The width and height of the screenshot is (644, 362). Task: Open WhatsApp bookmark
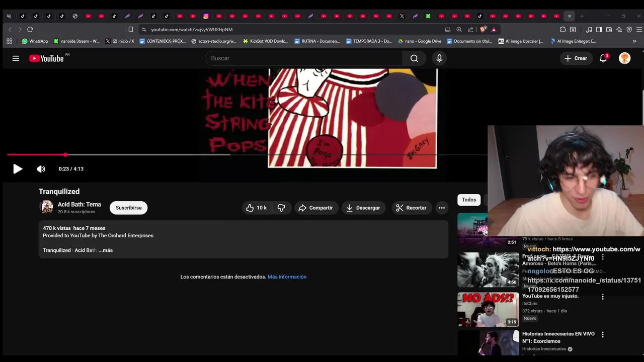click(x=35, y=41)
